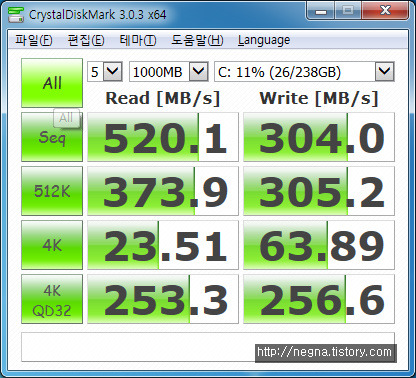The width and height of the screenshot is (416, 378).
Task: Select the 512K write value 305.2
Action: tap(319, 191)
